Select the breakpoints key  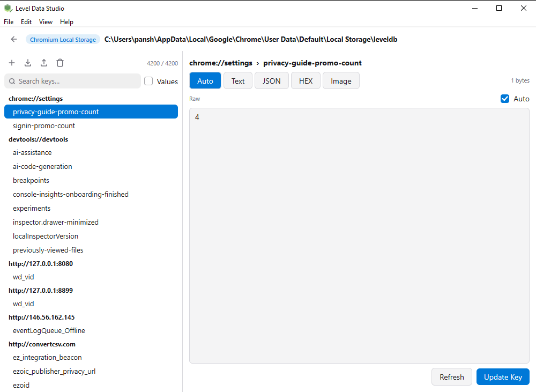91,181
